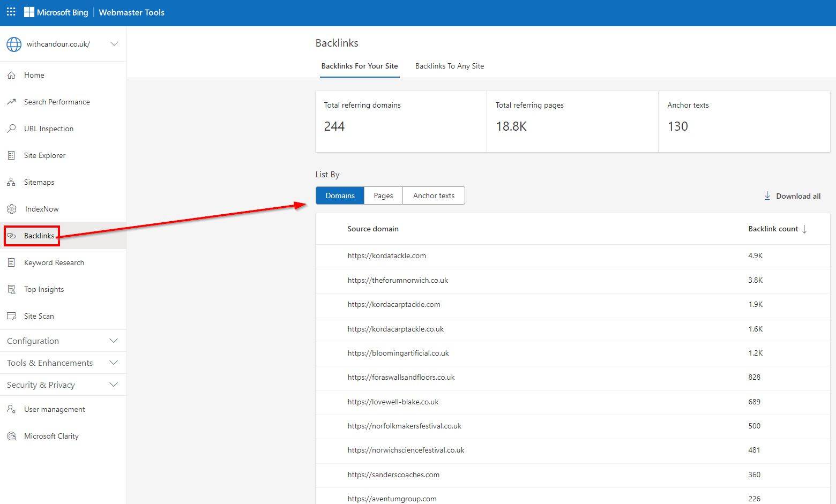This screenshot has height=504, width=836.
Task: Click the URL Inspection magnifier icon
Action: (11, 129)
